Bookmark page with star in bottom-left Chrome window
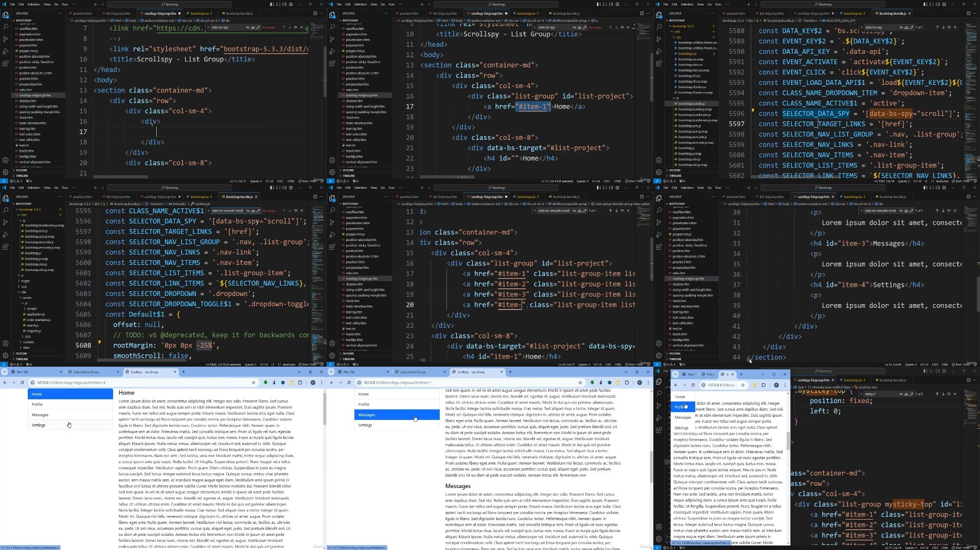Viewport: 980px width, 550px height. click(x=254, y=382)
